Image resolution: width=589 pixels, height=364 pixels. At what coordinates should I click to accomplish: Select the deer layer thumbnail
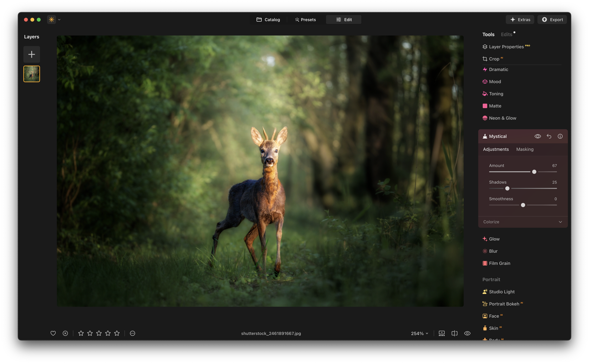click(x=32, y=74)
